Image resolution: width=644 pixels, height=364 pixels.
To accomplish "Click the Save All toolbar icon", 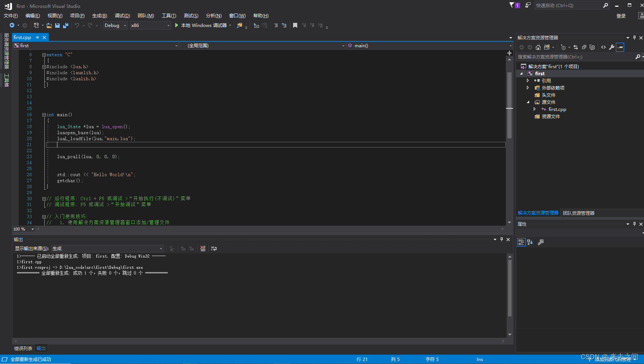I will click(66, 25).
